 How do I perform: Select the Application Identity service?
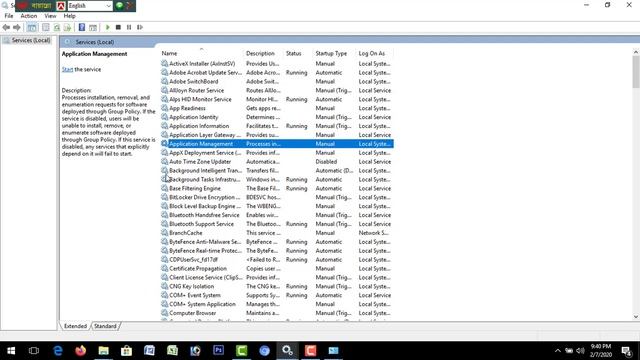[x=277, y=117]
